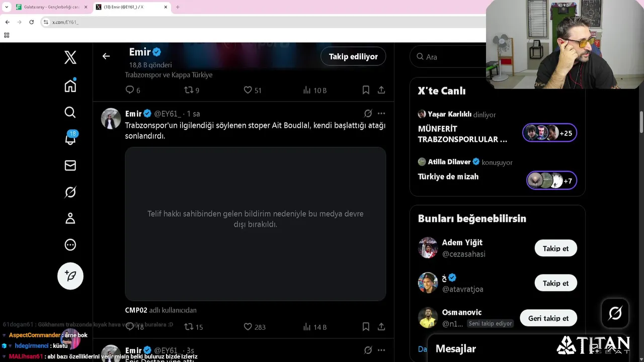The height and width of the screenshot is (362, 644).
Task: Like the post with 51 likes
Action: click(253, 90)
